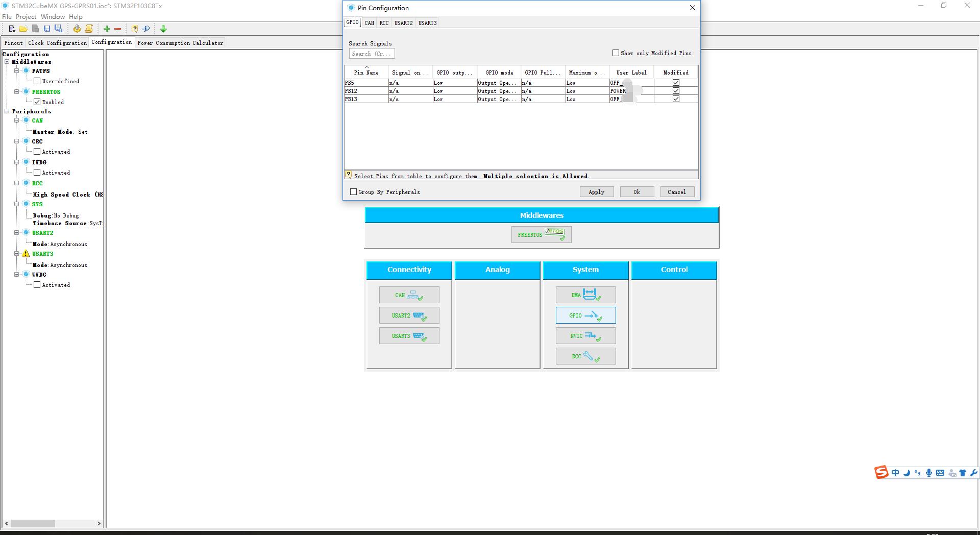This screenshot has width=980, height=535.
Task: Collapse the Peripherals tree node
Action: 7,111
